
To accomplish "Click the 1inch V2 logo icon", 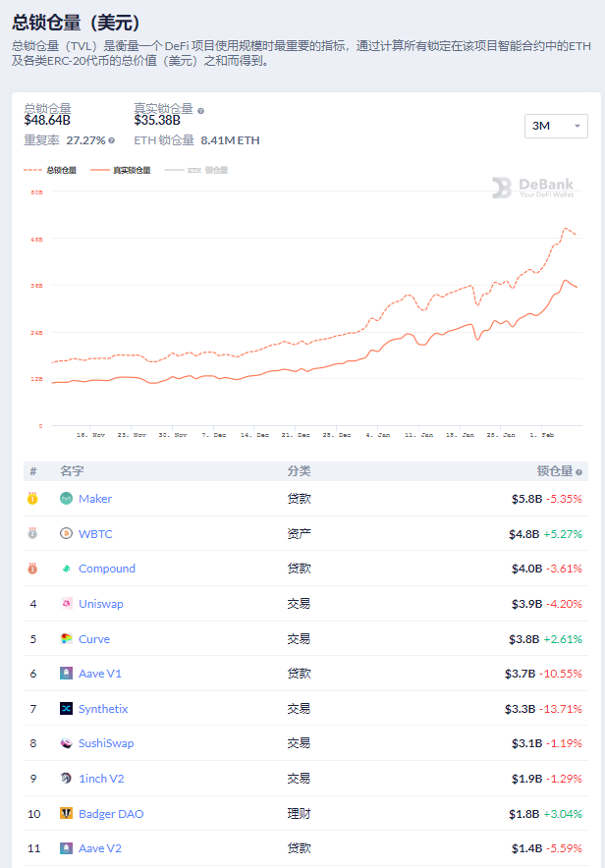I will coord(66,779).
